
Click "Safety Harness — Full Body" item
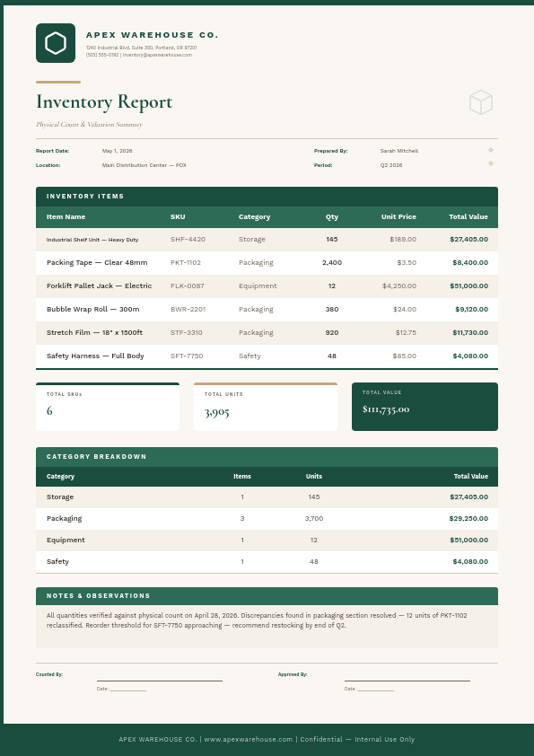[x=95, y=356]
